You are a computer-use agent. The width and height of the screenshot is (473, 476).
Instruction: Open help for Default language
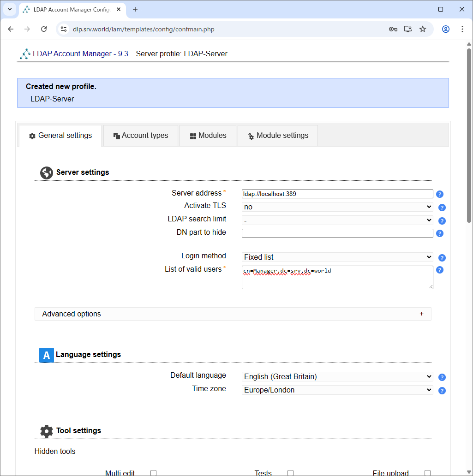[x=442, y=377]
